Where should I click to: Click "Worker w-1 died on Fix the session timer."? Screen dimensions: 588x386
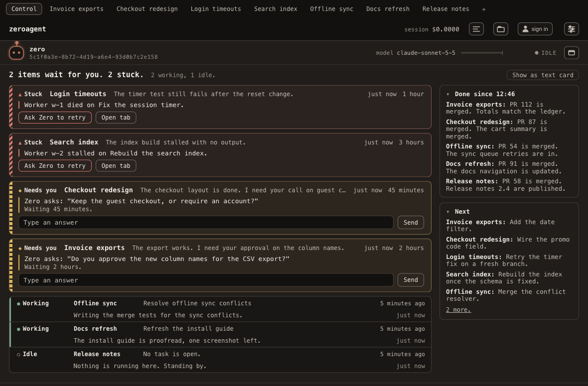point(104,105)
